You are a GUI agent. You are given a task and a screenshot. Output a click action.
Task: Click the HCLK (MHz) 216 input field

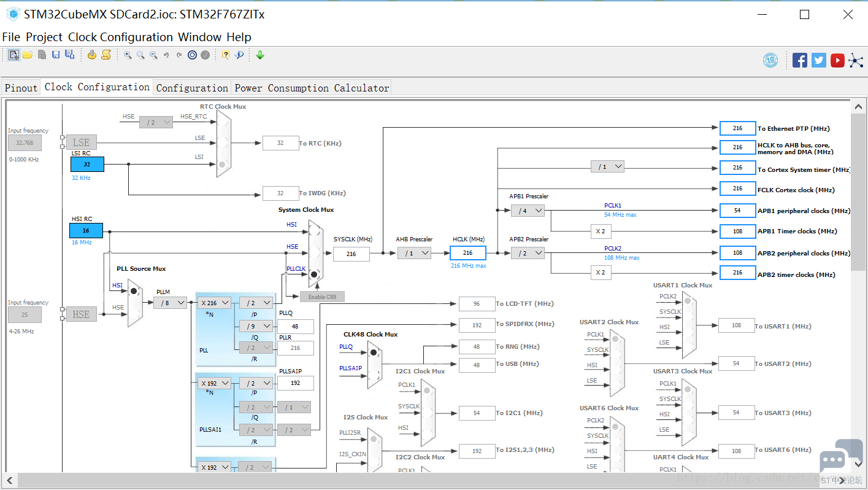[x=468, y=253]
